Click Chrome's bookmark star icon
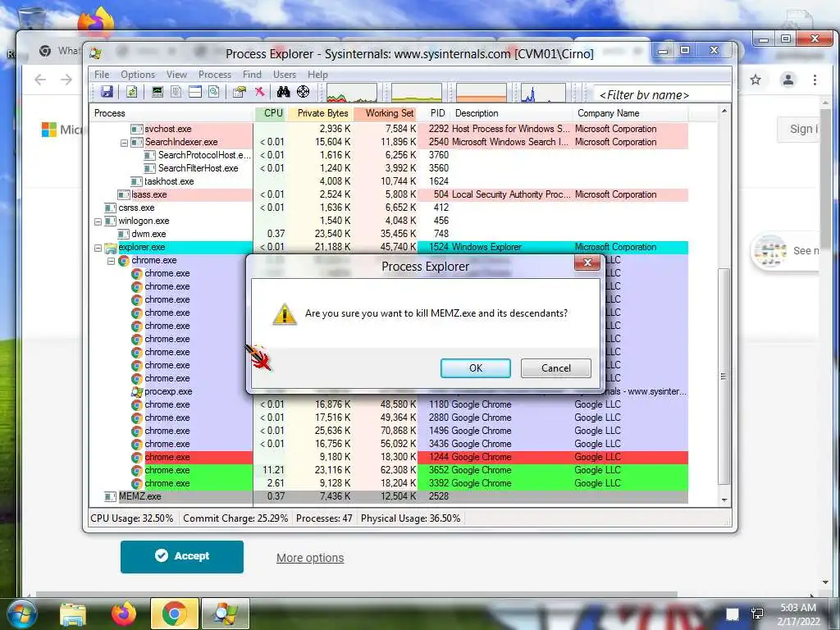 [x=756, y=80]
